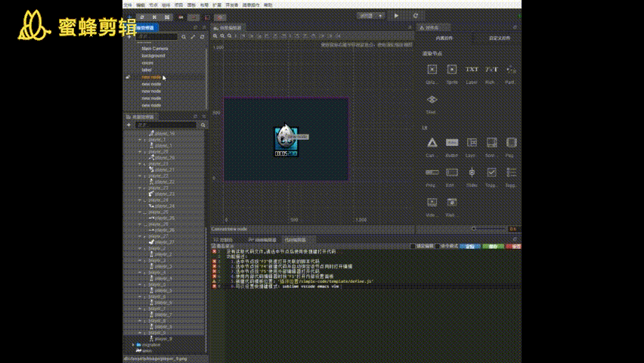Open the second menu bar item (编辑)
644x363 pixels.
[x=141, y=5]
